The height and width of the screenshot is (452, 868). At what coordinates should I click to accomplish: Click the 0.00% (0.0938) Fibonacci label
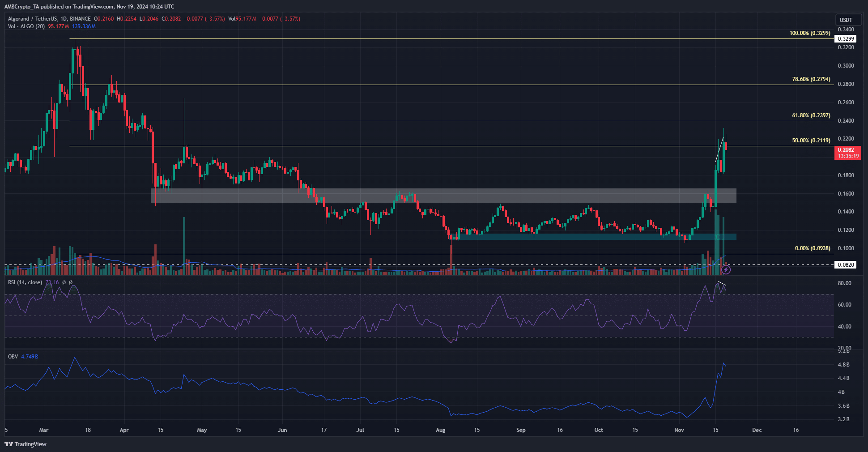click(813, 248)
